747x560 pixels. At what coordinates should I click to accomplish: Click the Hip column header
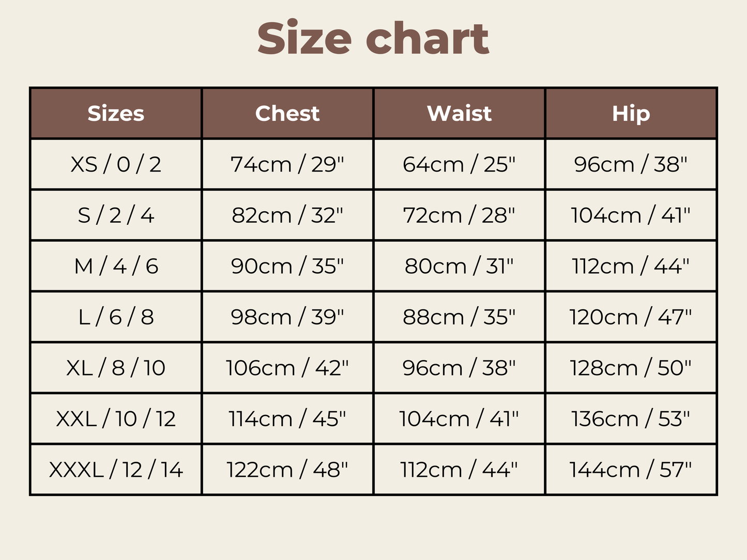631,113
